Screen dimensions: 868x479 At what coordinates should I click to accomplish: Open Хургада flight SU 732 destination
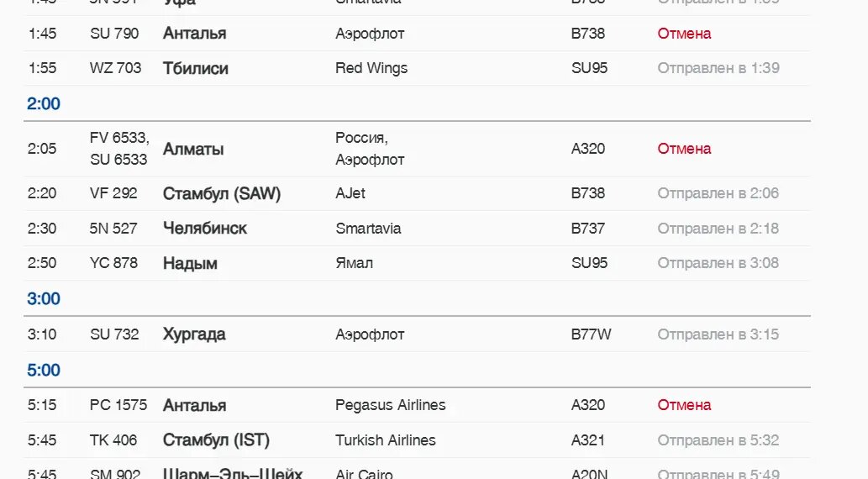(194, 334)
